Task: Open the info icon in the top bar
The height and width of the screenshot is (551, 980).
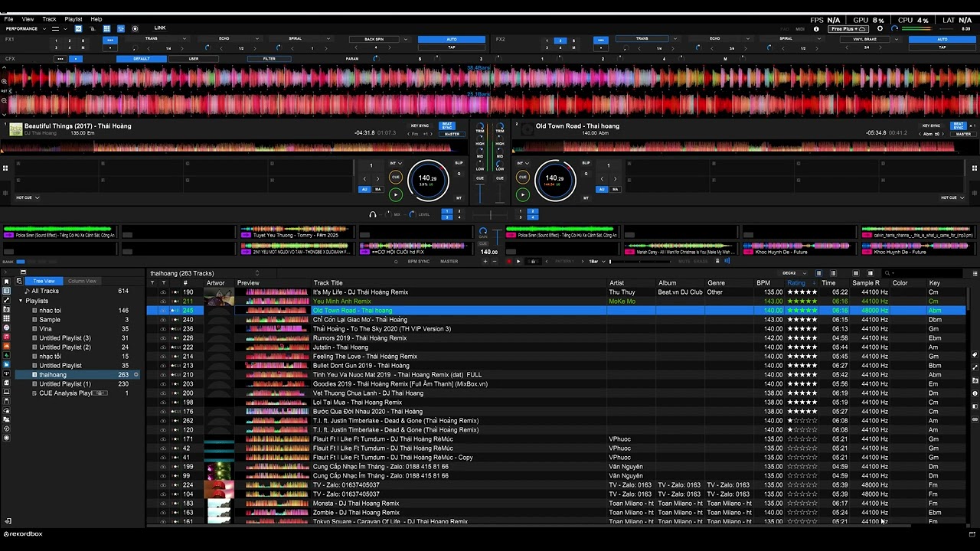Action: (x=816, y=29)
